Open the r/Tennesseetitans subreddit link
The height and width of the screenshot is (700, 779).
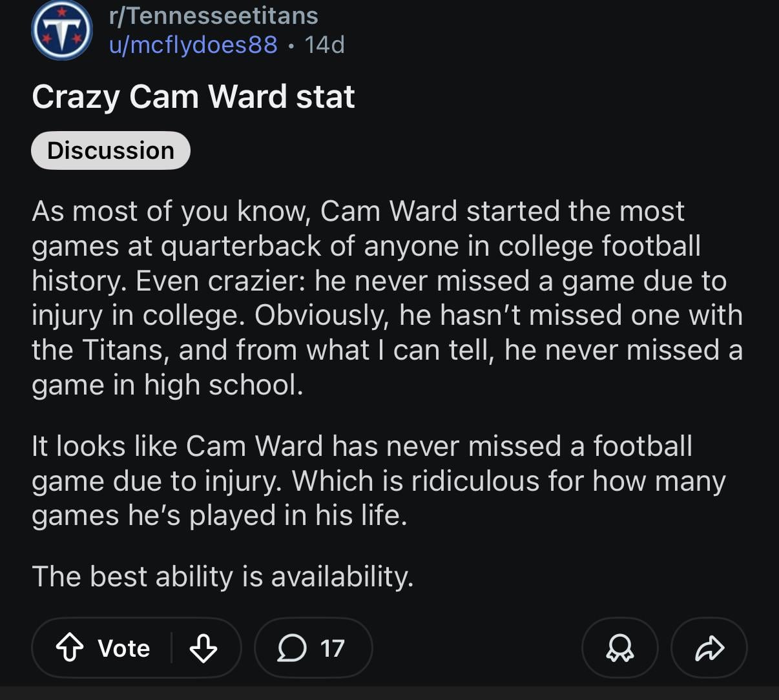[213, 15]
